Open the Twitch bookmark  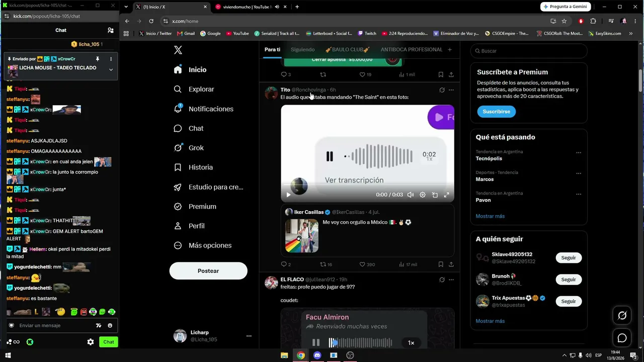(367, 34)
